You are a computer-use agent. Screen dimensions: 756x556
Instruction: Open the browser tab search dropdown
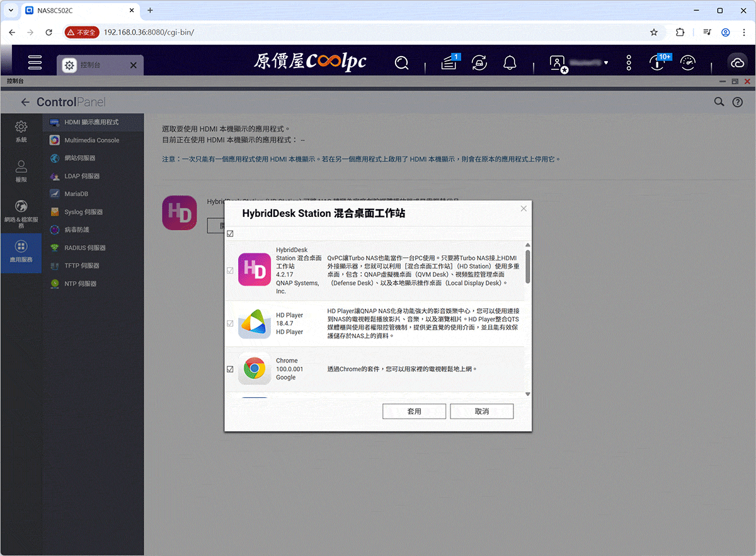coord(10,11)
